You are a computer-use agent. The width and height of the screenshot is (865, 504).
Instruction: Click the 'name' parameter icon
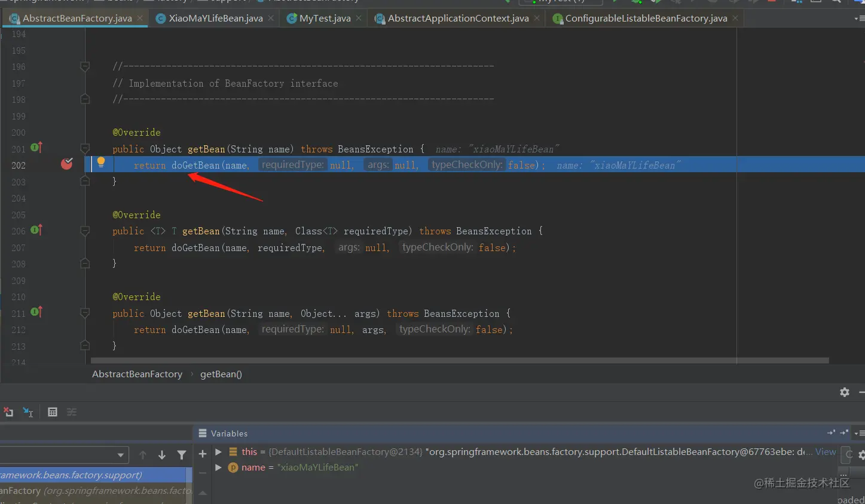pos(233,468)
